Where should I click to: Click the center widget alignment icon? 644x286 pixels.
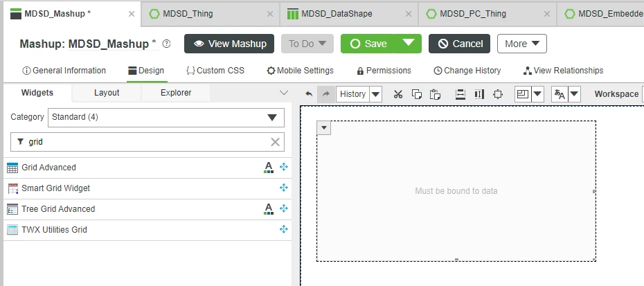coord(498,94)
